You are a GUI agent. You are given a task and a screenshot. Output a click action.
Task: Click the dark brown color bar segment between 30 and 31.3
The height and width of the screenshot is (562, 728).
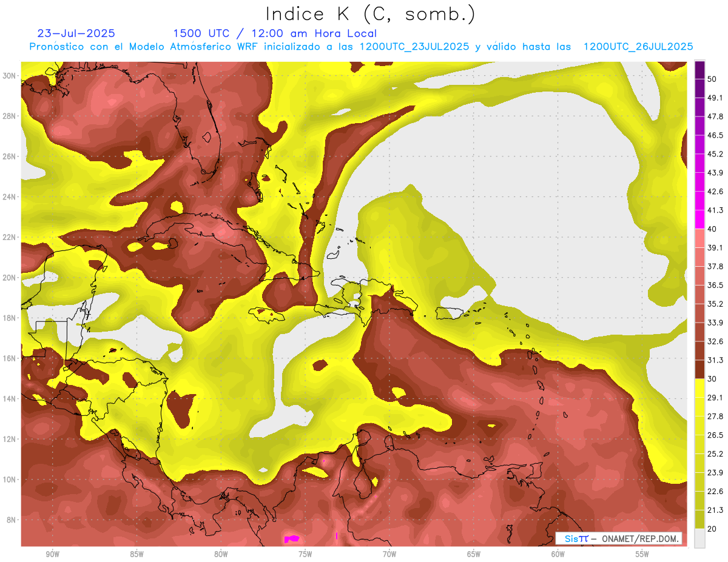(699, 369)
